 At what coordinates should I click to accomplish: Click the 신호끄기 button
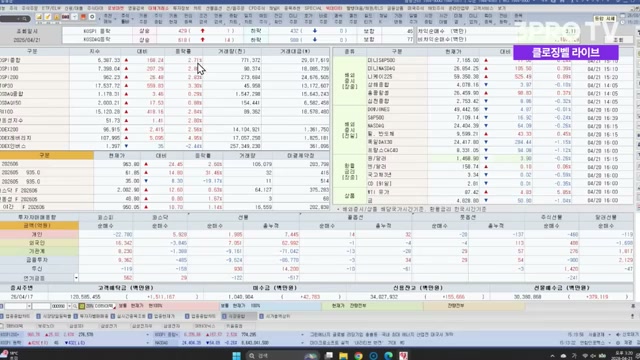coord(628,335)
